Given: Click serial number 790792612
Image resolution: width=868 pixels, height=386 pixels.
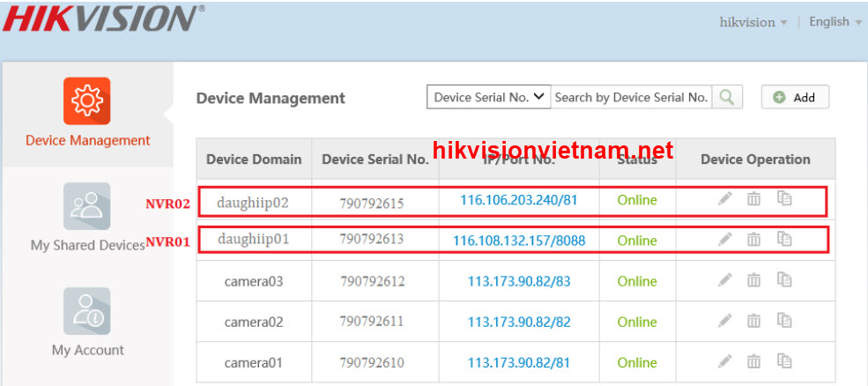Looking at the screenshot, I should [372, 281].
